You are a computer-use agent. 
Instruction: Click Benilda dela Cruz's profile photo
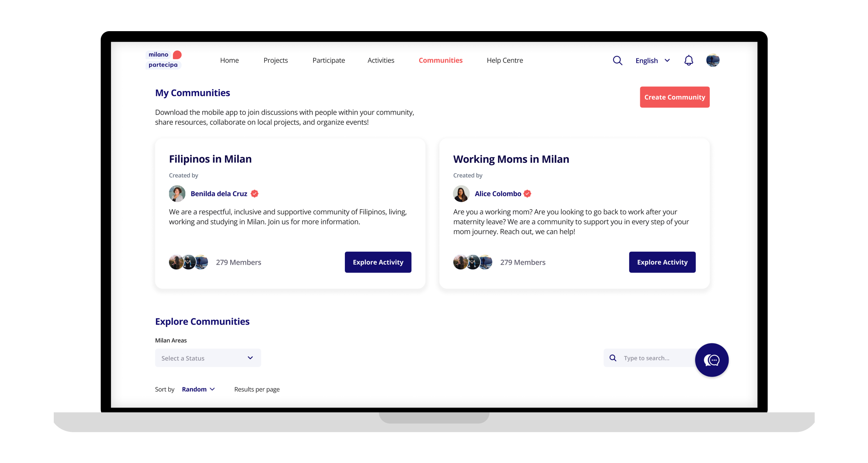click(177, 194)
